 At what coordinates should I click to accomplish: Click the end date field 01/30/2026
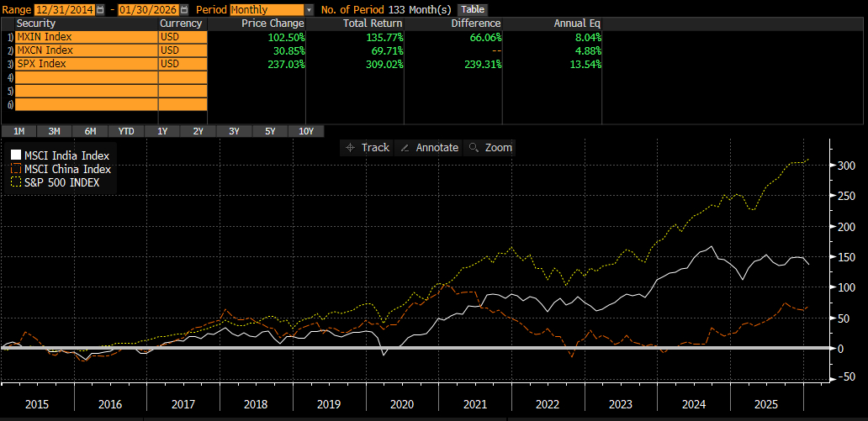(x=148, y=9)
